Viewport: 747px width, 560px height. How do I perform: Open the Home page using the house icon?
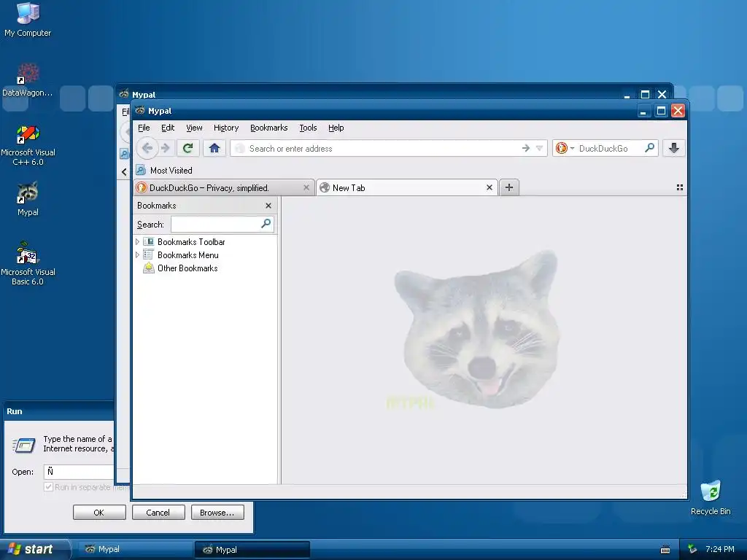pyautogui.click(x=214, y=148)
